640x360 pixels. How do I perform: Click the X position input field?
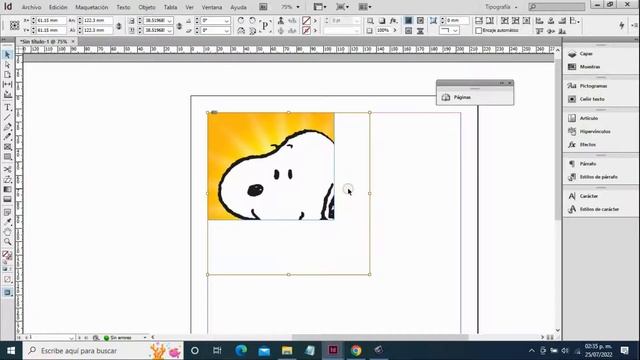51,20
